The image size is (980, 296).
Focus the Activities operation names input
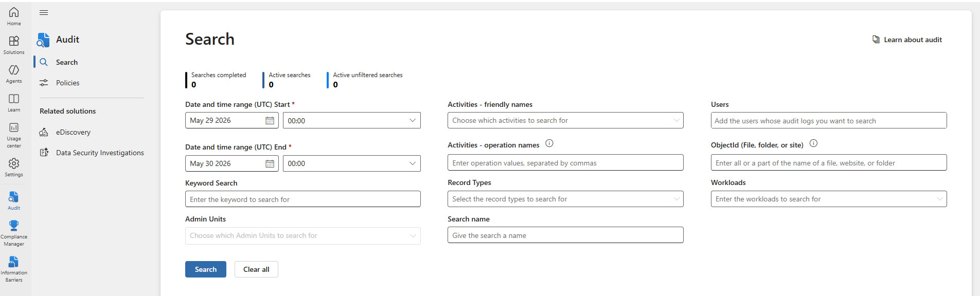(565, 162)
